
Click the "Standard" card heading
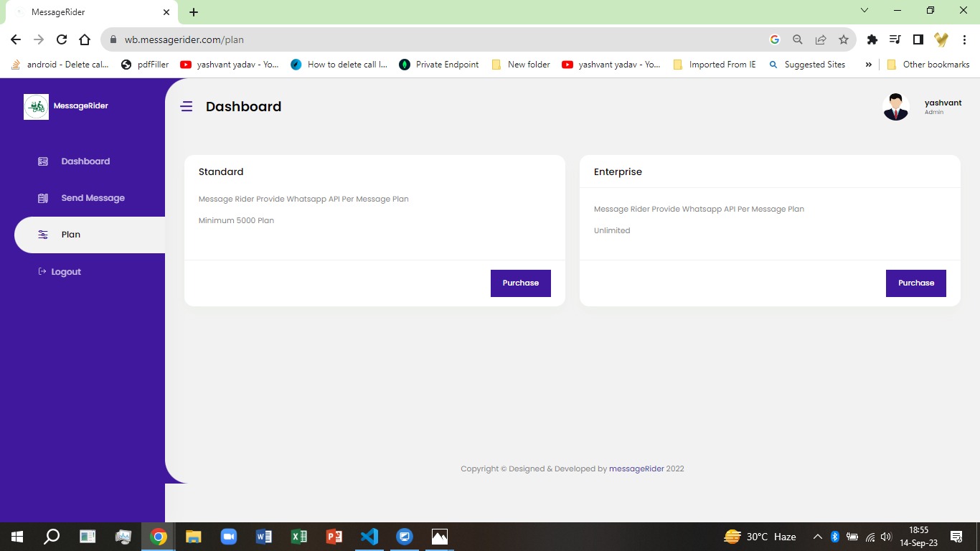(221, 171)
